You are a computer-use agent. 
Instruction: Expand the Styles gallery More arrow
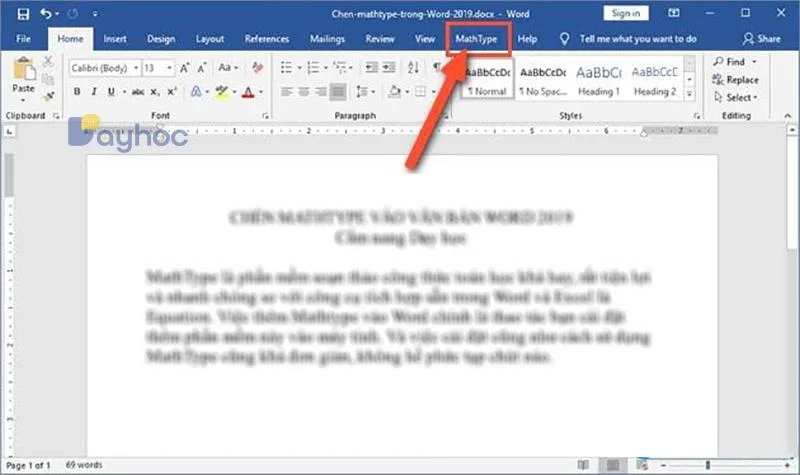pos(689,94)
